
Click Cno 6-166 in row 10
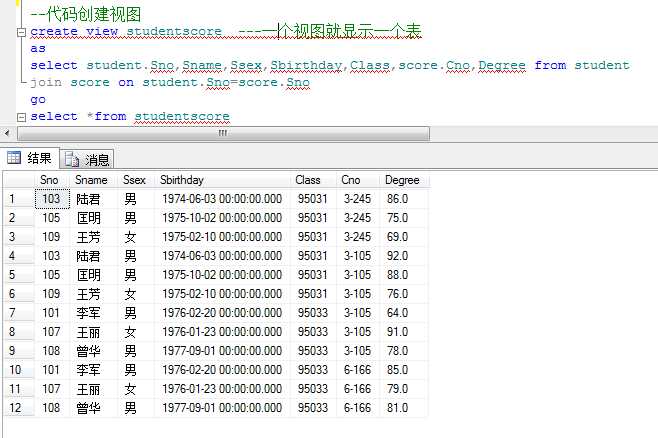[x=358, y=370]
